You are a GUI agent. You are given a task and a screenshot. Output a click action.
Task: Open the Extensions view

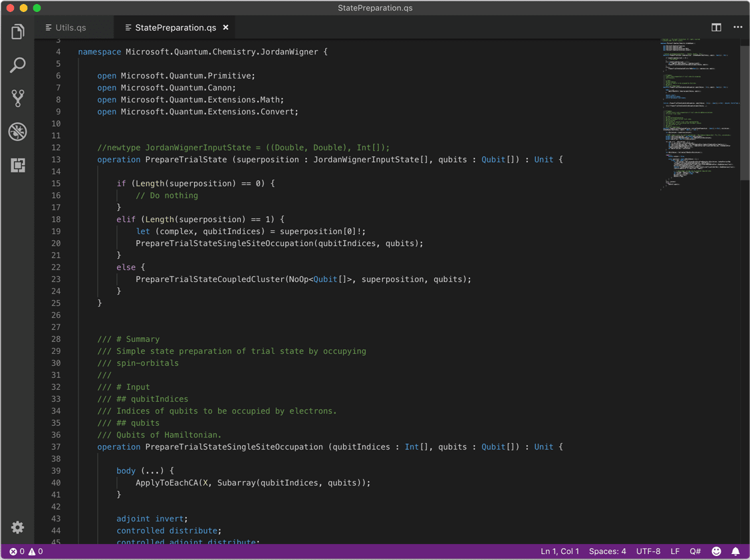18,165
